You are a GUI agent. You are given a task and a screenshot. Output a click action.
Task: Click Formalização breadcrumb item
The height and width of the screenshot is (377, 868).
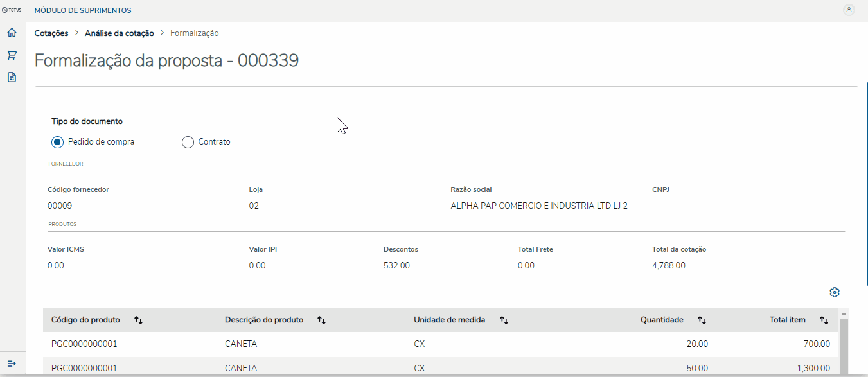(x=194, y=33)
